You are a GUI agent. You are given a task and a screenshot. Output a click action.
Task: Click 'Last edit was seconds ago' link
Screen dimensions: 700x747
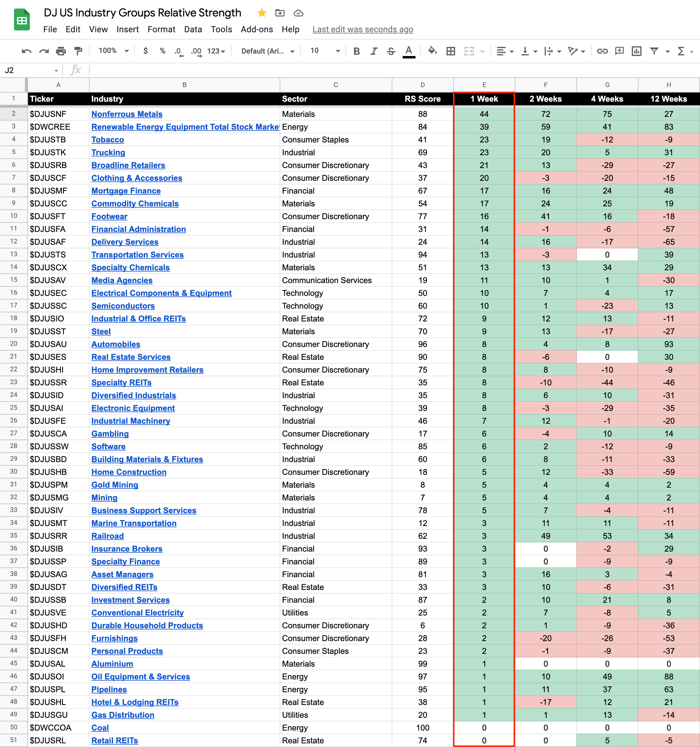tap(362, 29)
